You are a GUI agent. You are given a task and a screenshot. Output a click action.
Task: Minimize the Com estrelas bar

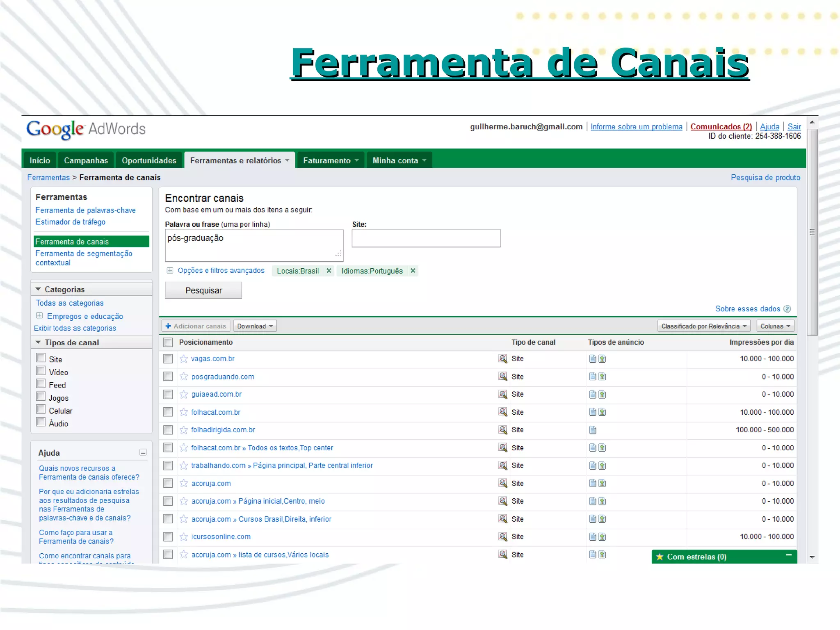[788, 555]
